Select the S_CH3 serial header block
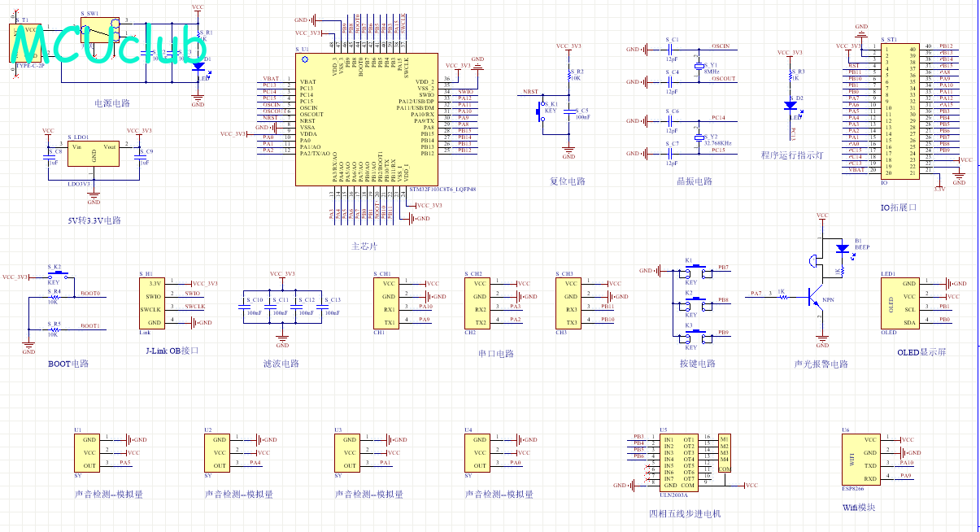Screen dimensions: 980x532 [x=568, y=303]
